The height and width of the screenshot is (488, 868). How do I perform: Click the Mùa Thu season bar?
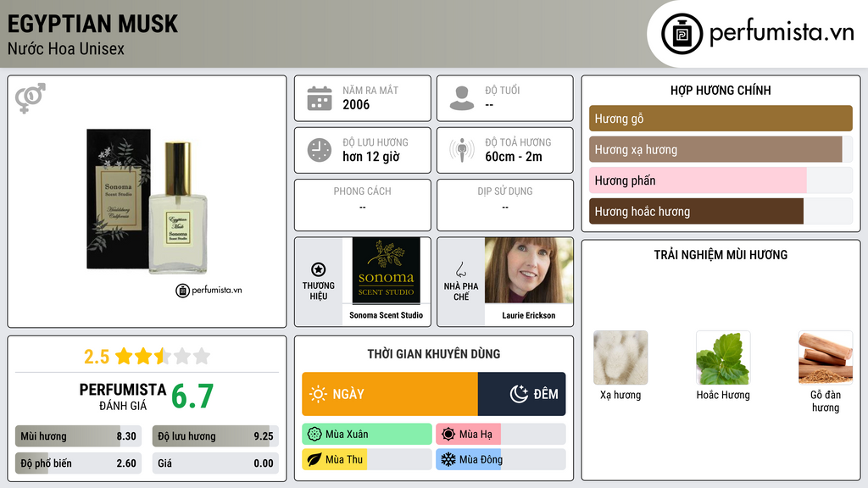click(x=367, y=459)
